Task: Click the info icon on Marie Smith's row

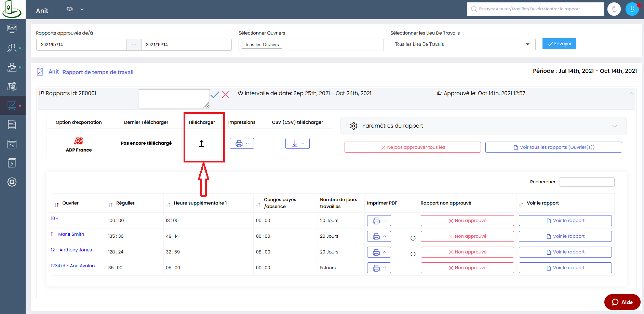Action: pyautogui.click(x=413, y=238)
